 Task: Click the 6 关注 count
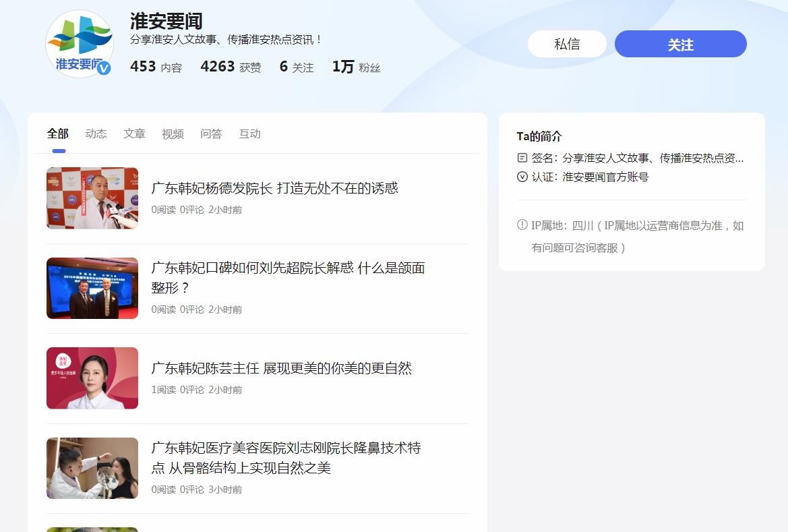click(x=297, y=67)
